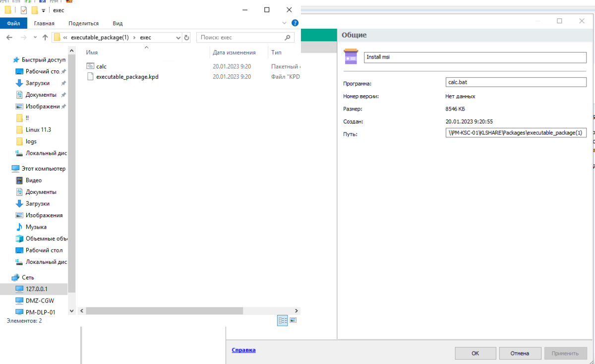Open pinned Изображения in quick access

[42, 107]
